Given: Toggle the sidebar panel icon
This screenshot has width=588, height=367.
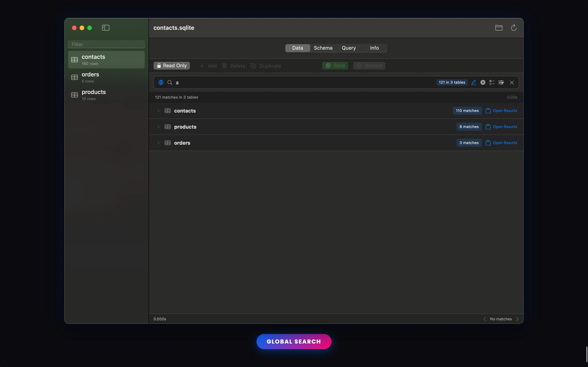Looking at the screenshot, I should [x=105, y=28].
